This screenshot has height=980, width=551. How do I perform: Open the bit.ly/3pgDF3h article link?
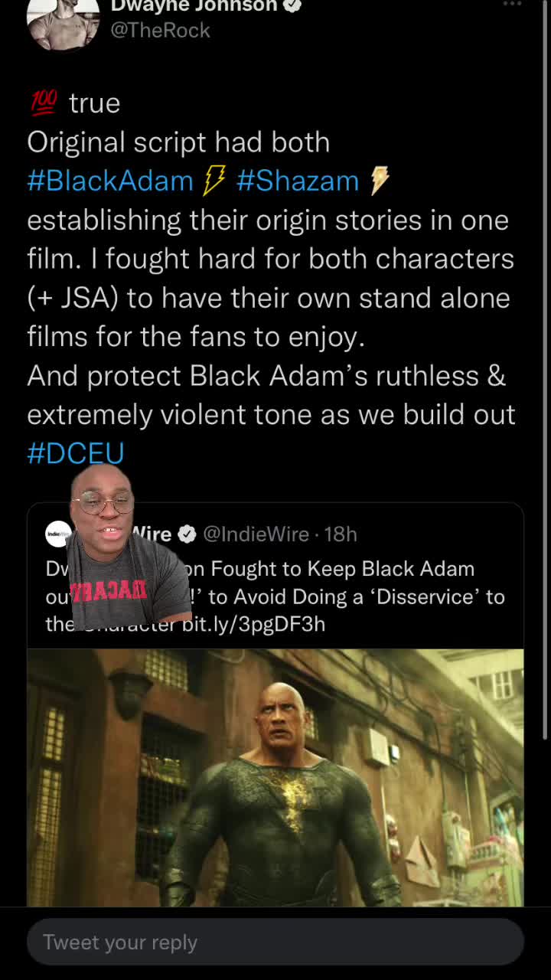click(253, 624)
